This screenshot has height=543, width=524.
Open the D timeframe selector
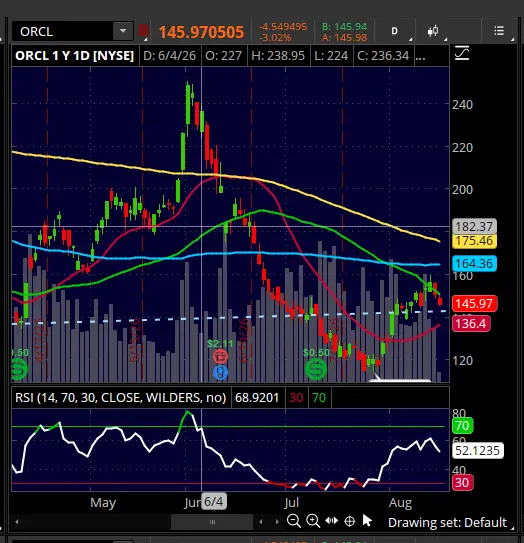coord(394,32)
